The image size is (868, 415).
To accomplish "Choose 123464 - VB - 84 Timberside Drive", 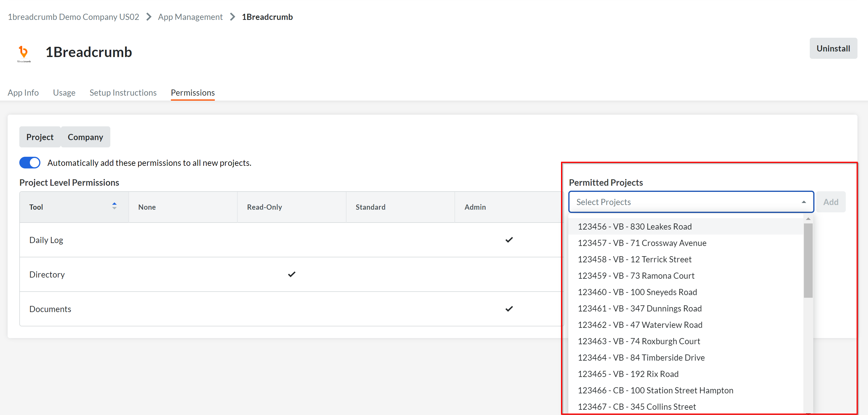I will pos(686,358).
